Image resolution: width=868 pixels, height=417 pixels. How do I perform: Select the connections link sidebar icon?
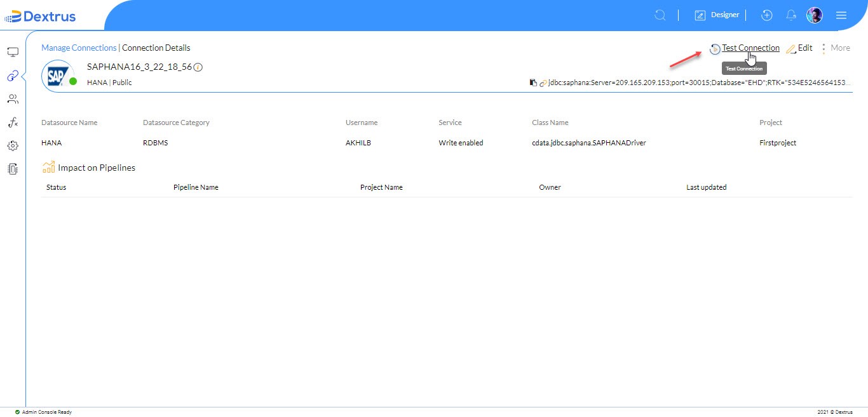click(x=13, y=76)
